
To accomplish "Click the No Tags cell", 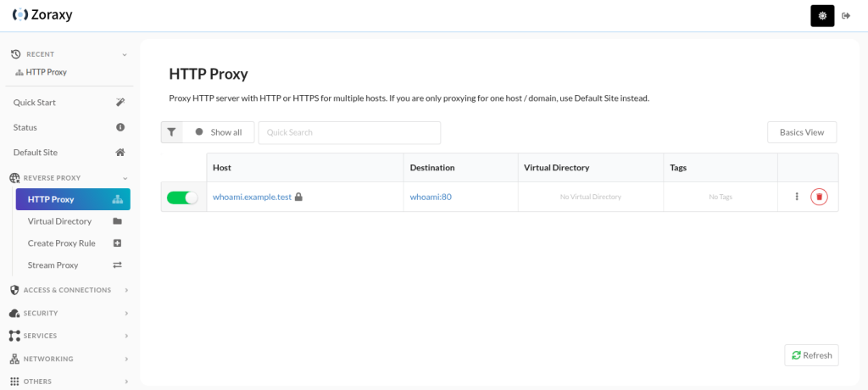I will tap(721, 197).
